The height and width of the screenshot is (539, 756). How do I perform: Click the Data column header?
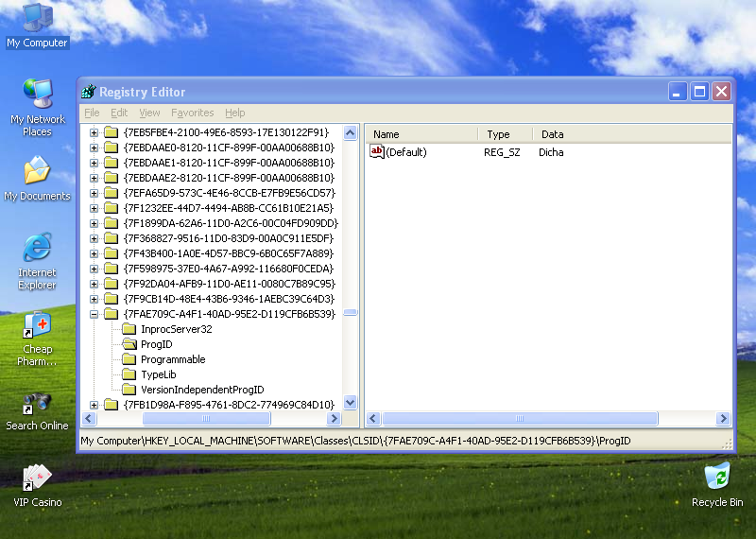[x=632, y=134]
